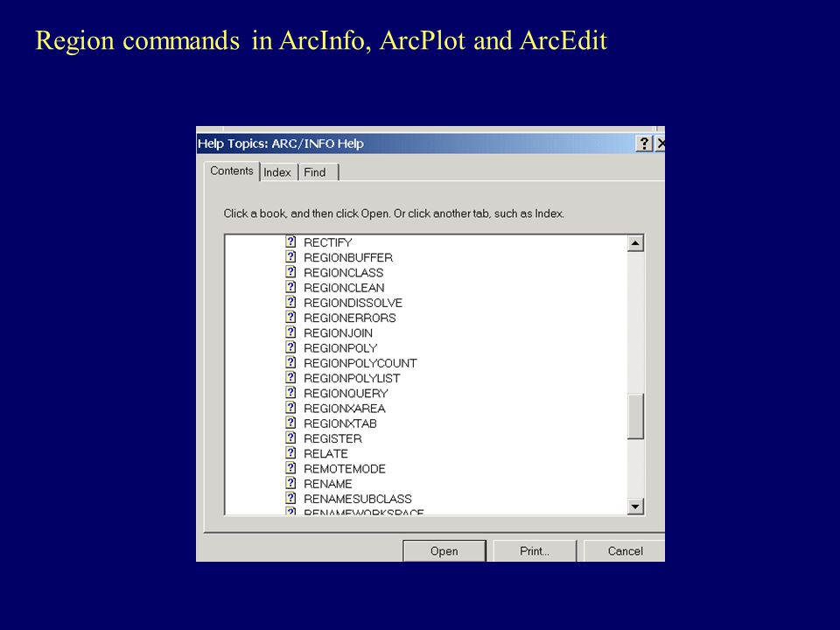Click the Print... button
The width and height of the screenshot is (840, 630).
point(534,550)
